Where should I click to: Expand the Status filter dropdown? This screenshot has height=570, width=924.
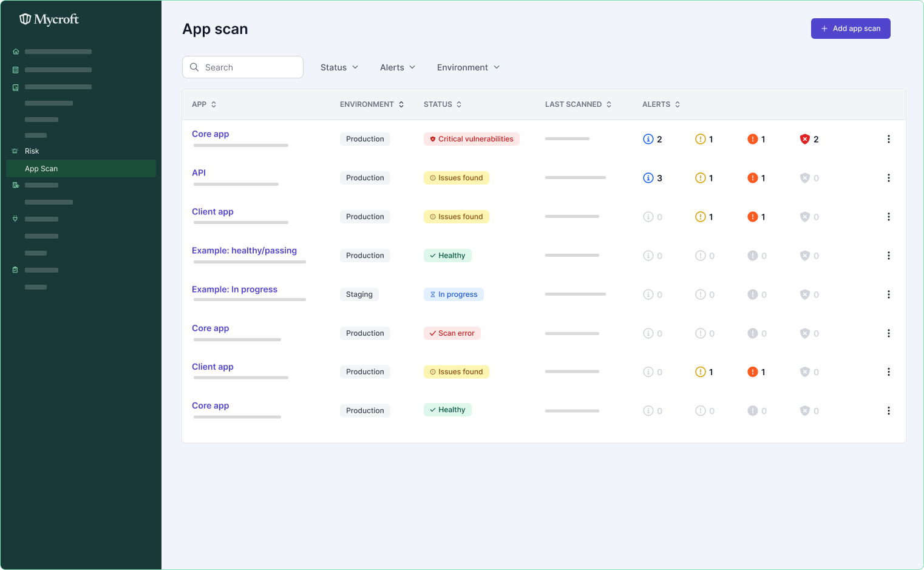(x=339, y=67)
